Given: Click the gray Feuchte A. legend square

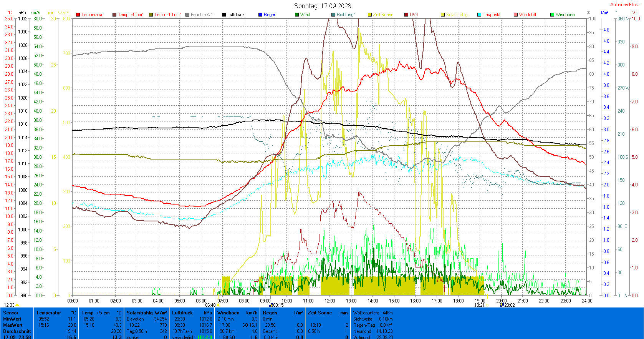Looking at the screenshot, I should (187, 15).
